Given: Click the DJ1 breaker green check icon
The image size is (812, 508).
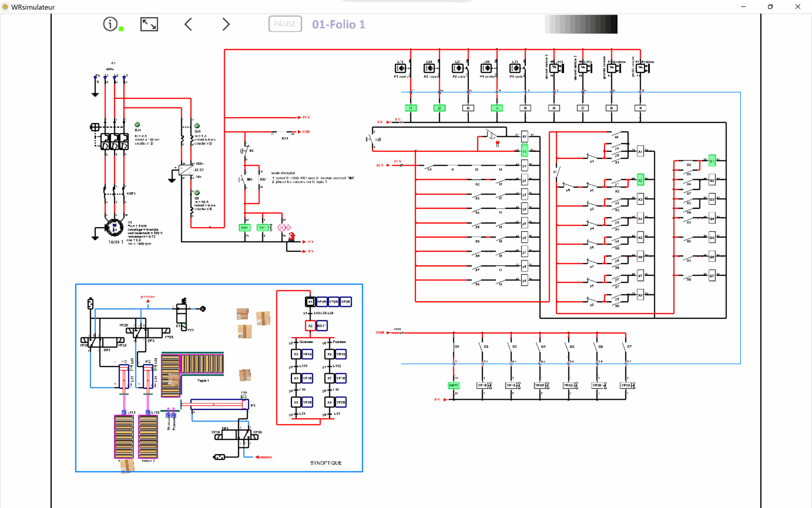Looking at the screenshot, I should click(x=137, y=124).
